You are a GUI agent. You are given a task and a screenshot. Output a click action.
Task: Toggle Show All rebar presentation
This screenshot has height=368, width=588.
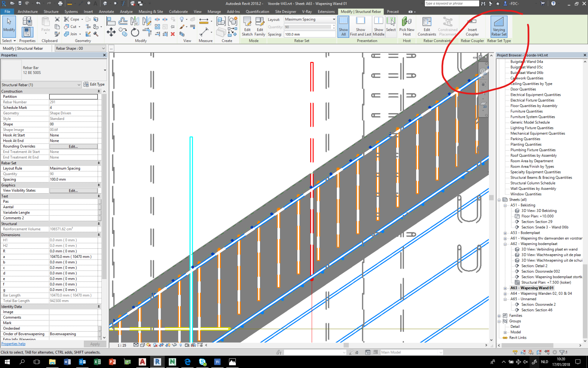(343, 27)
